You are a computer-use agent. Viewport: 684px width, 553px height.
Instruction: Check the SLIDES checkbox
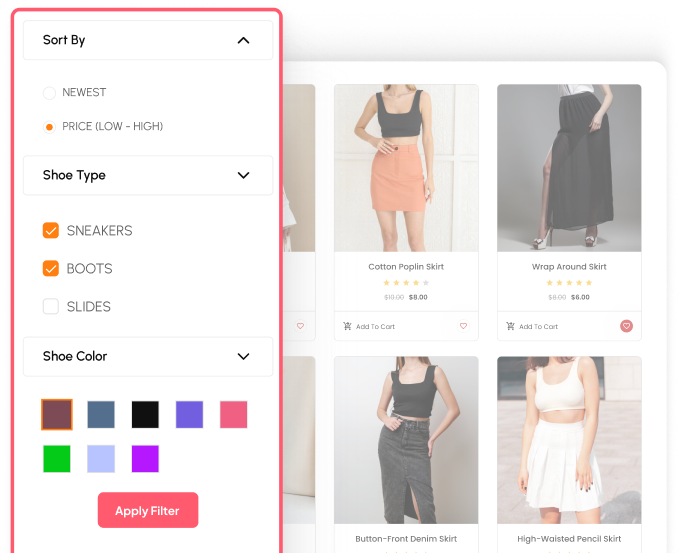(x=51, y=306)
